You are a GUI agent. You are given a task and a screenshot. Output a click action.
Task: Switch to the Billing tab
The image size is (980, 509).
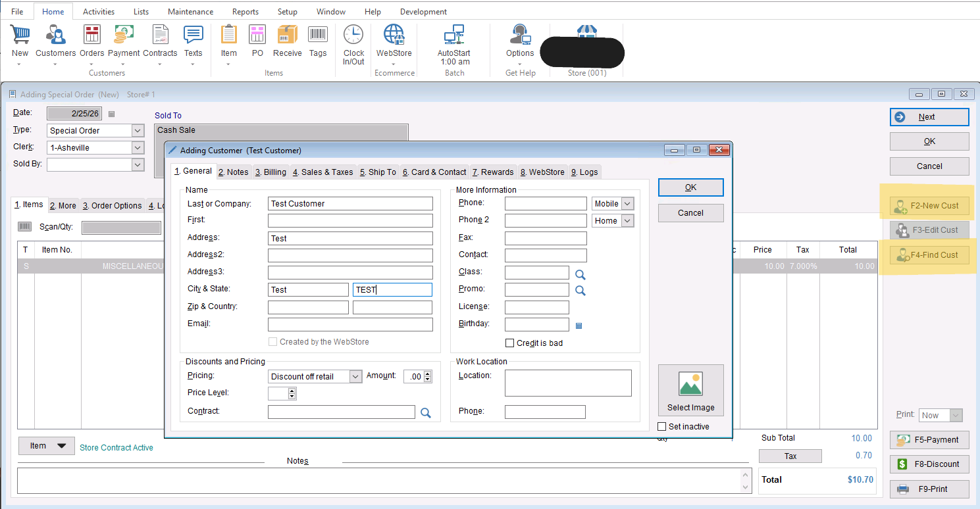pyautogui.click(x=271, y=172)
